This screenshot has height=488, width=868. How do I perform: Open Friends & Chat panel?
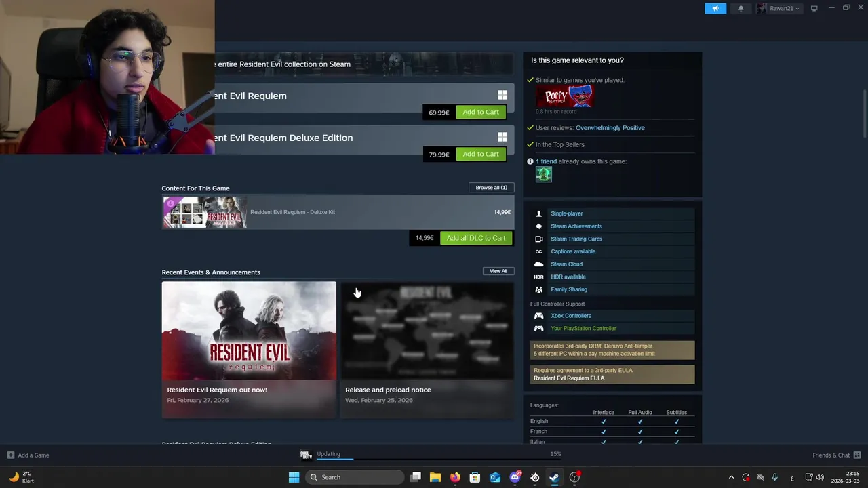tap(836, 455)
